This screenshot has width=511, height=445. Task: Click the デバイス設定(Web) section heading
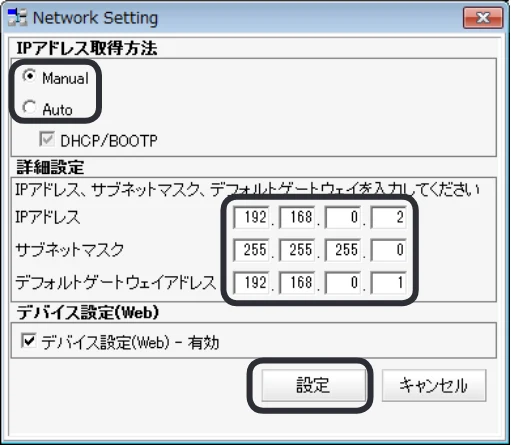pos(88,313)
